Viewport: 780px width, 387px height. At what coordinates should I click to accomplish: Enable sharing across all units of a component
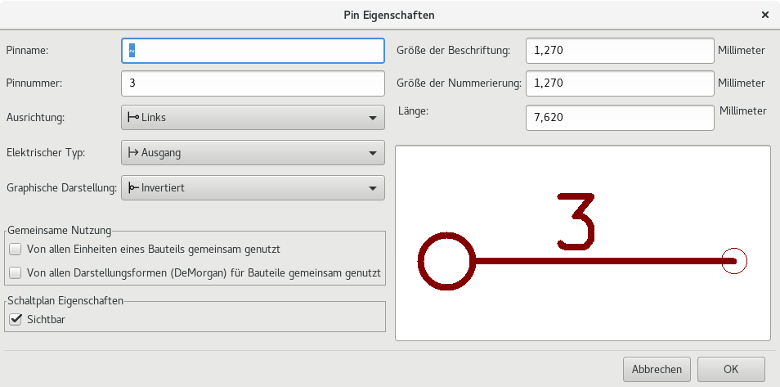(x=15, y=249)
